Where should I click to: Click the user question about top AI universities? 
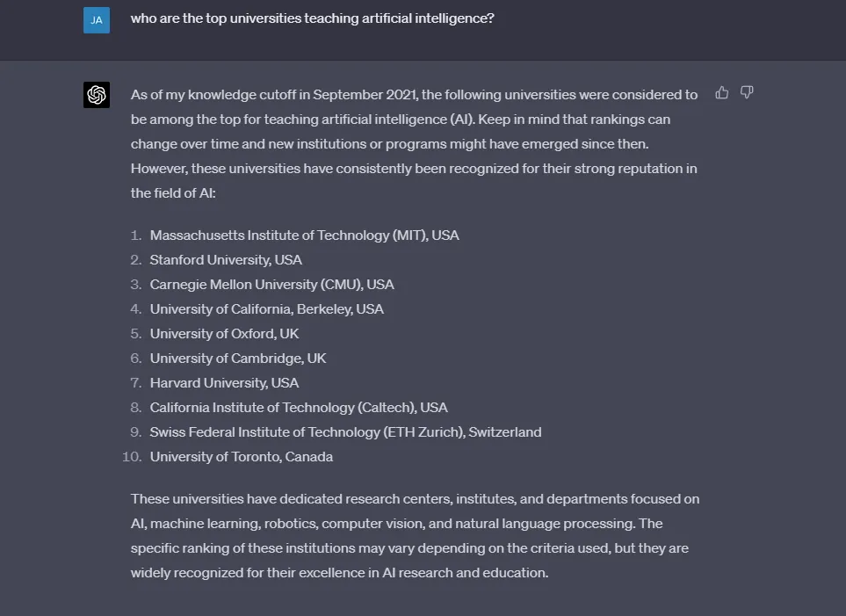pos(312,18)
